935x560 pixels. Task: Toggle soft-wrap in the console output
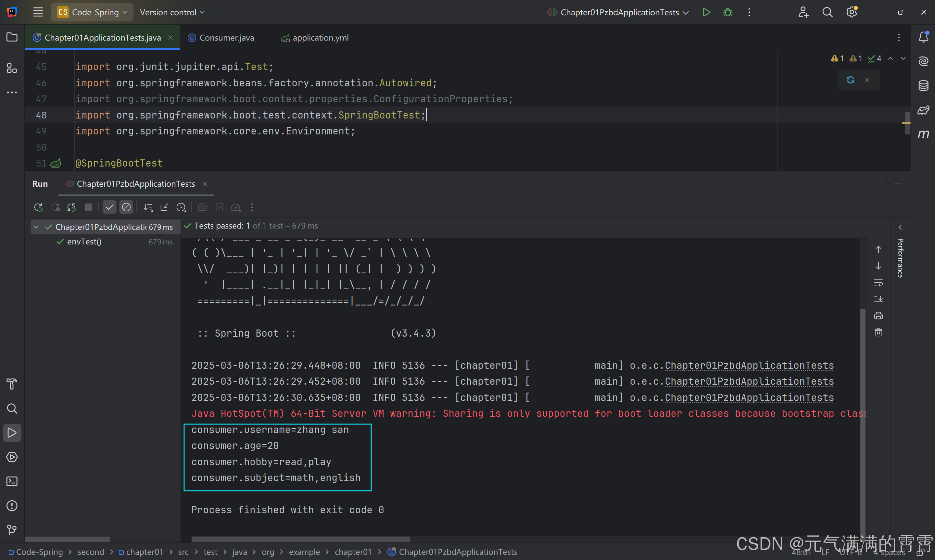(x=878, y=283)
